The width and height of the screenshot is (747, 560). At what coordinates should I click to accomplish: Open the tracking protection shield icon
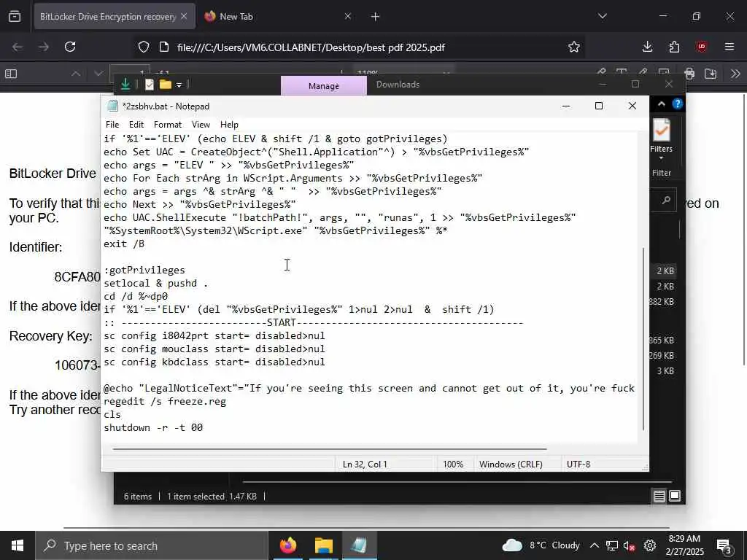pyautogui.click(x=144, y=47)
